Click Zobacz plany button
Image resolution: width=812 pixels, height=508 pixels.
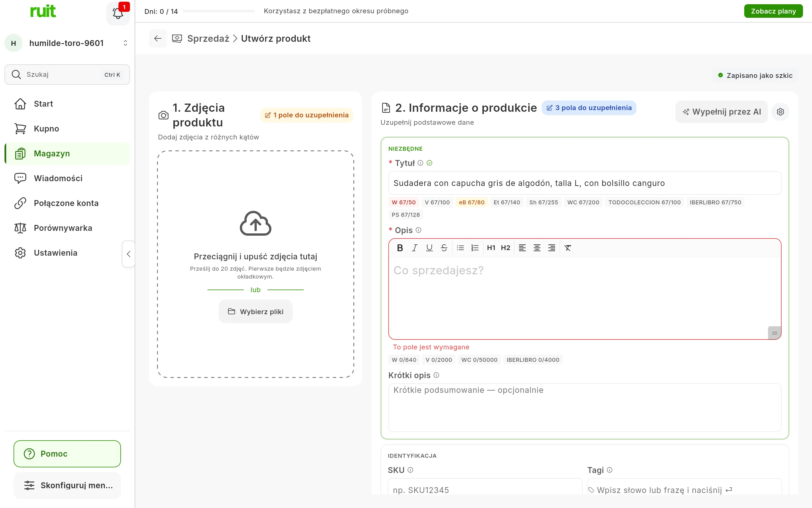pos(773,11)
